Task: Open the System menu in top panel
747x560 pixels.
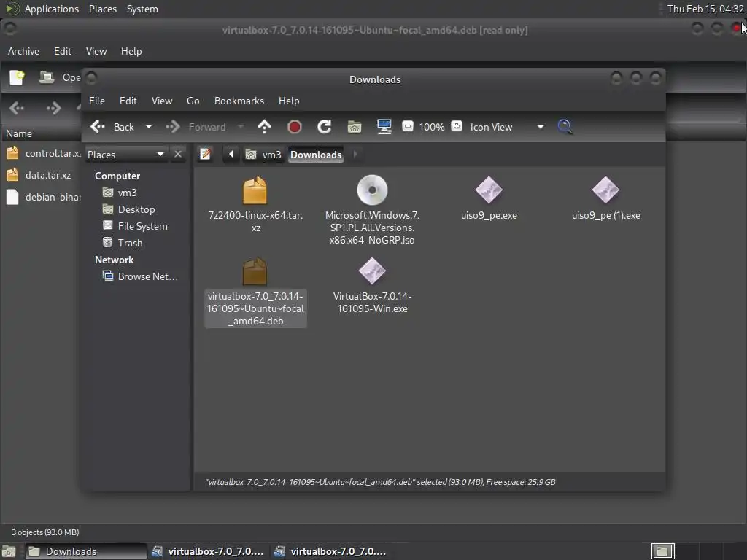Action: tap(142, 9)
